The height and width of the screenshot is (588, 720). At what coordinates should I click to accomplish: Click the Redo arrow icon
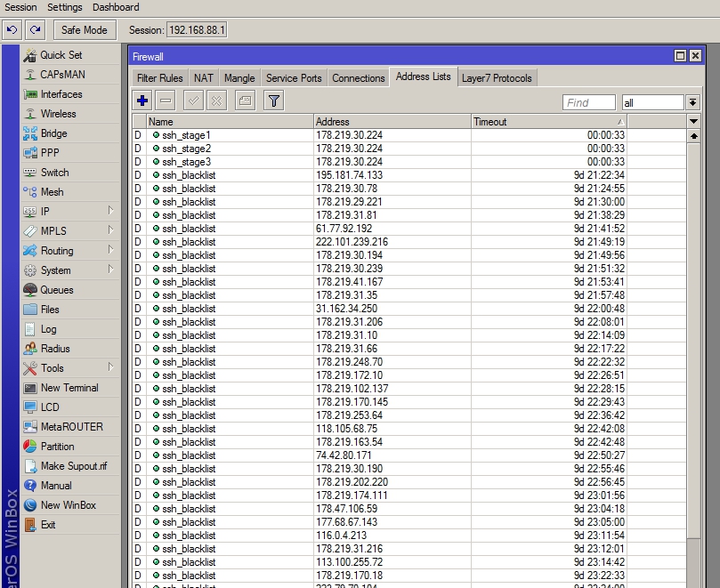tap(35, 30)
